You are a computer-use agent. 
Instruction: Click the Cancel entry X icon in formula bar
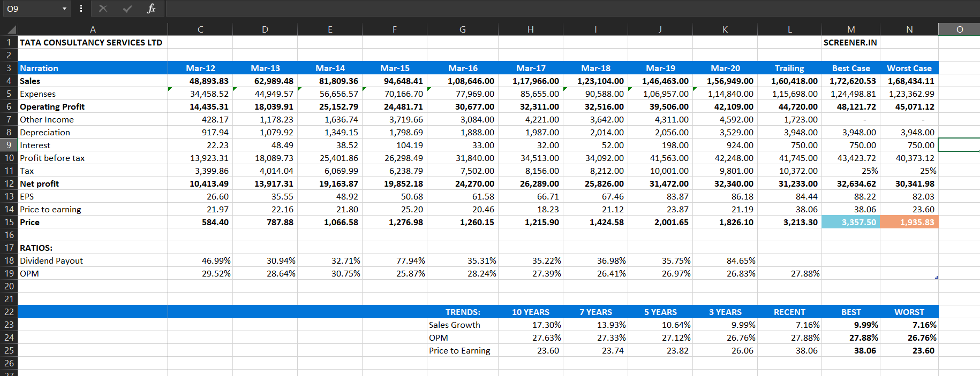[103, 9]
